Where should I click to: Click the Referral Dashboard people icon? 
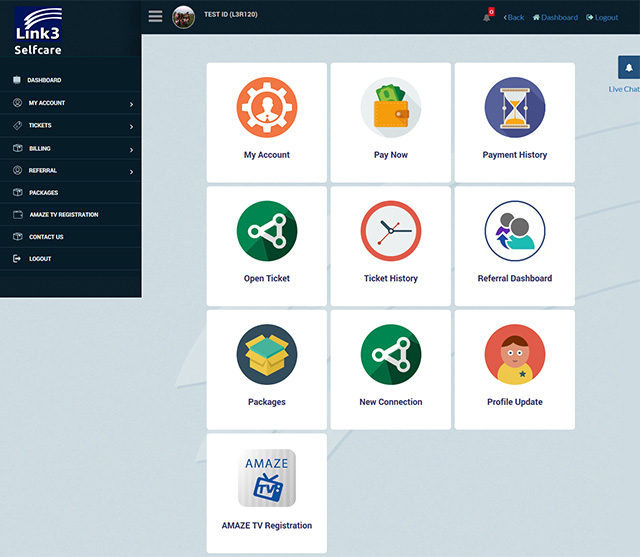tap(515, 231)
